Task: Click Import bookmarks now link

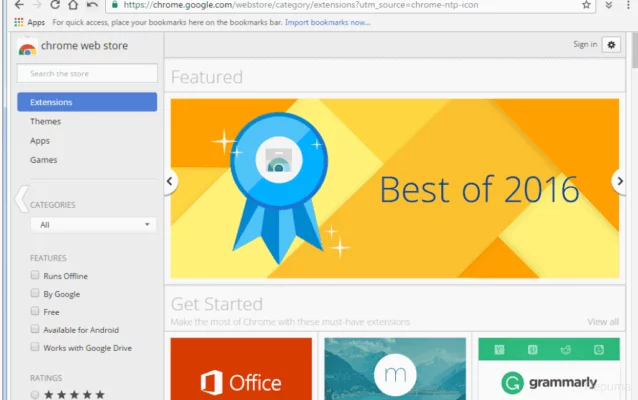Action: (328, 22)
